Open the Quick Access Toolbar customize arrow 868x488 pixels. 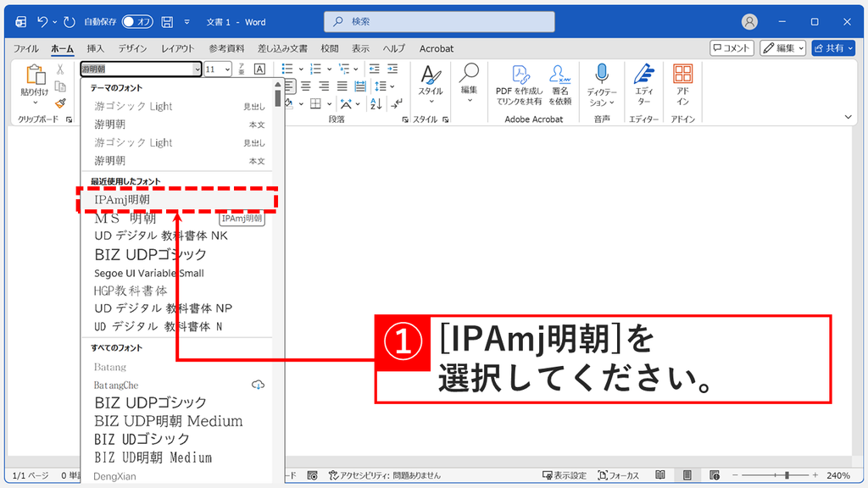click(187, 21)
